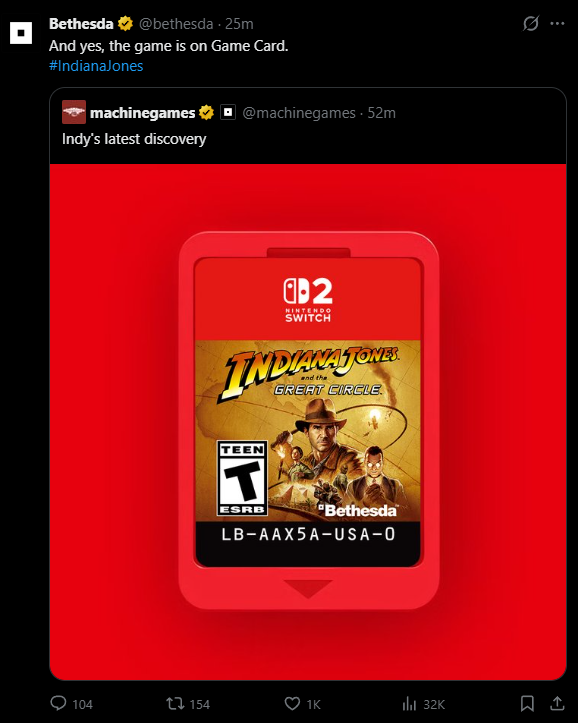This screenshot has width=578, height=723.
Task: Open the machinegames quoted author name
Action: coord(142,113)
